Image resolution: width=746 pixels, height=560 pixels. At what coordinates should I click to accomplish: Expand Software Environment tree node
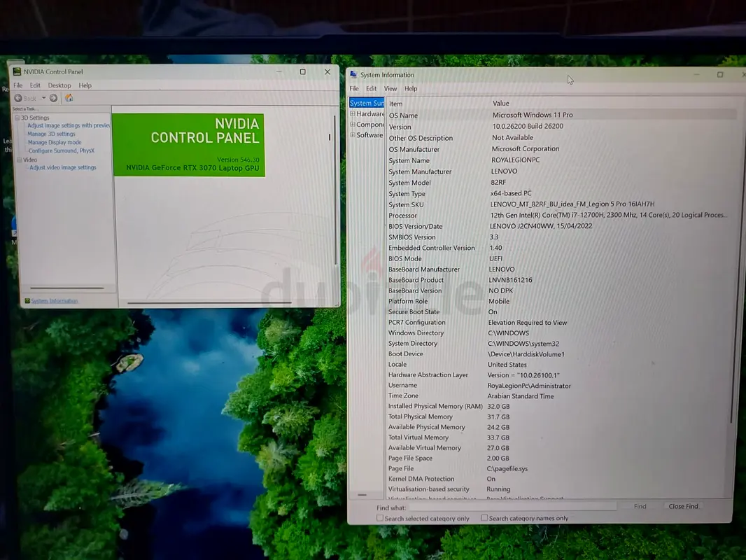pyautogui.click(x=353, y=134)
